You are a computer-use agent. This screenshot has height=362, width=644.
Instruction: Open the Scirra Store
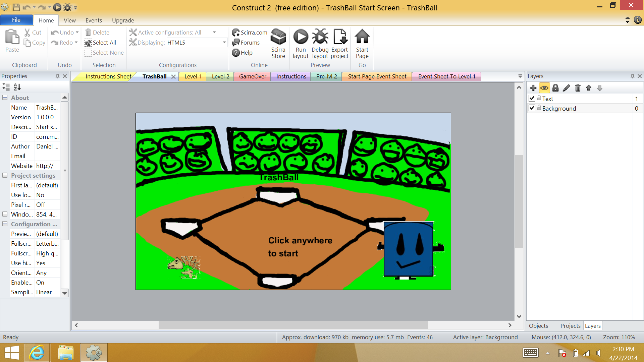tap(278, 37)
